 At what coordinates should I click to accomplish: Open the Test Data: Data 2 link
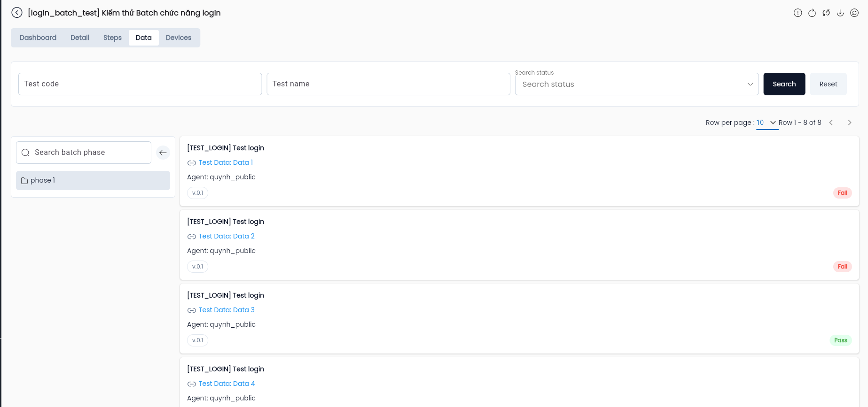[227, 236]
